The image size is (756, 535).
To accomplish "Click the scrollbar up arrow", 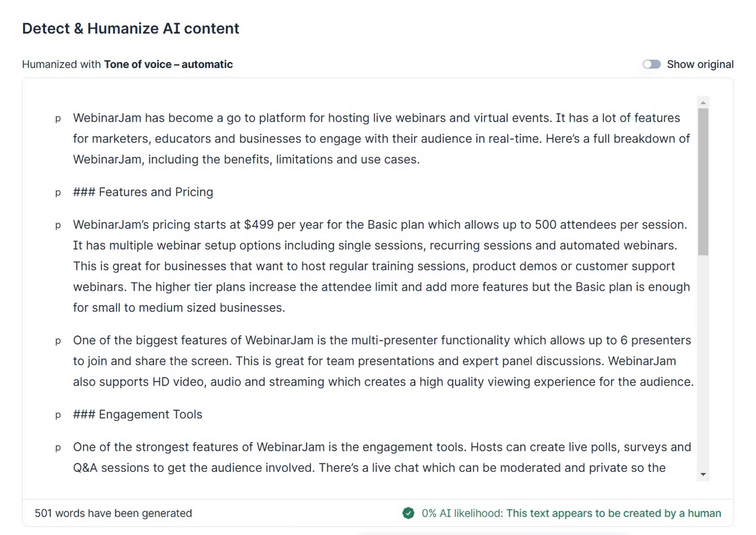I will tap(703, 103).
